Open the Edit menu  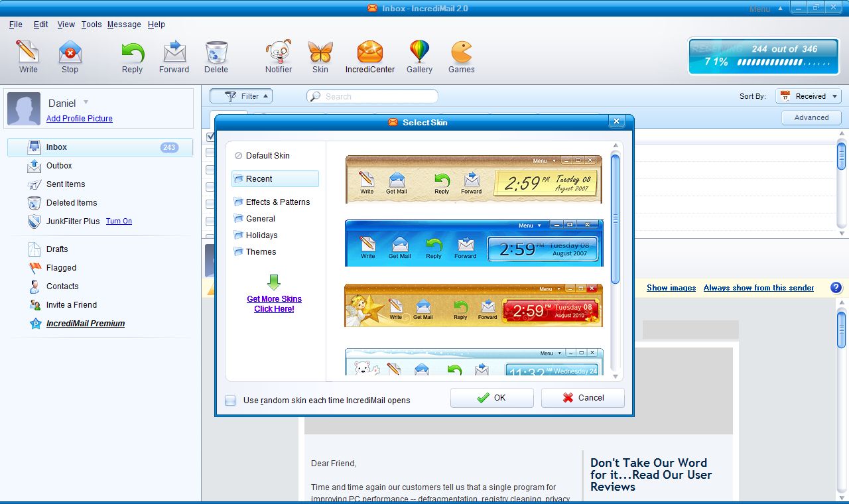pos(41,25)
